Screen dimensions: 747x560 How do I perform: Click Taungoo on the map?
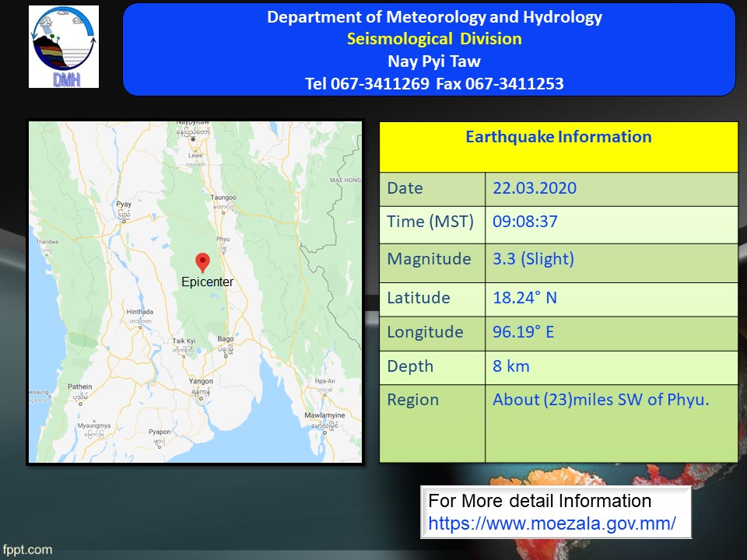[223, 197]
